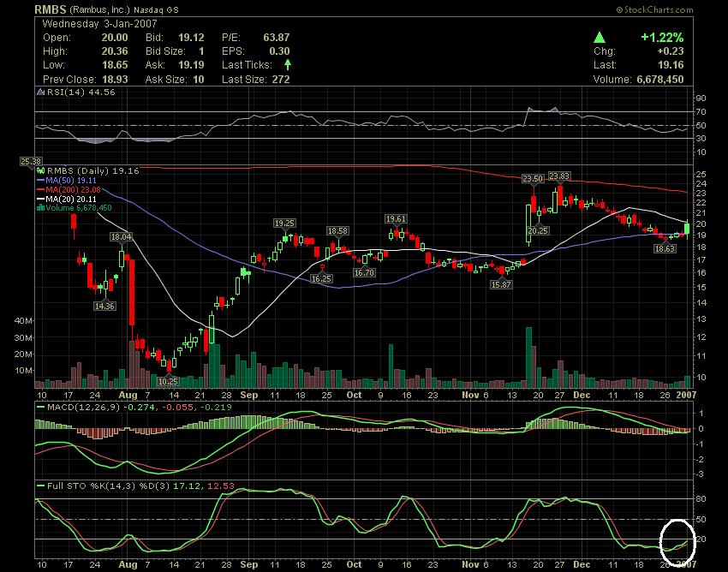Click the 15.87 November low label
This screenshot has width=728, height=572.
501,284
